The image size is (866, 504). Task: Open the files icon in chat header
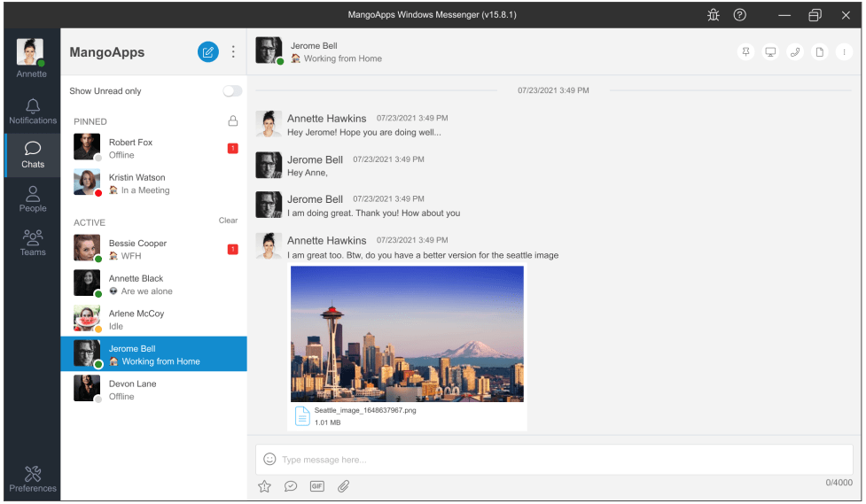(x=820, y=52)
